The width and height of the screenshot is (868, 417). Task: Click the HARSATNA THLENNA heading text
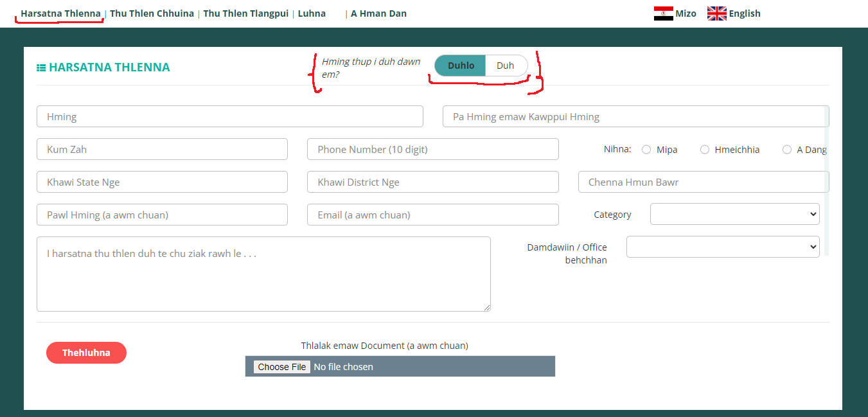pos(109,67)
